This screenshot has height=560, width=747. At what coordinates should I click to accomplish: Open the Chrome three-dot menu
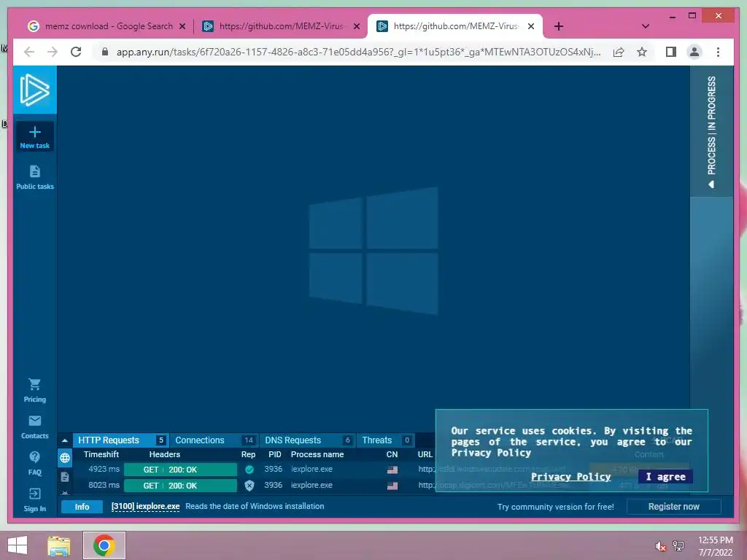tap(718, 52)
